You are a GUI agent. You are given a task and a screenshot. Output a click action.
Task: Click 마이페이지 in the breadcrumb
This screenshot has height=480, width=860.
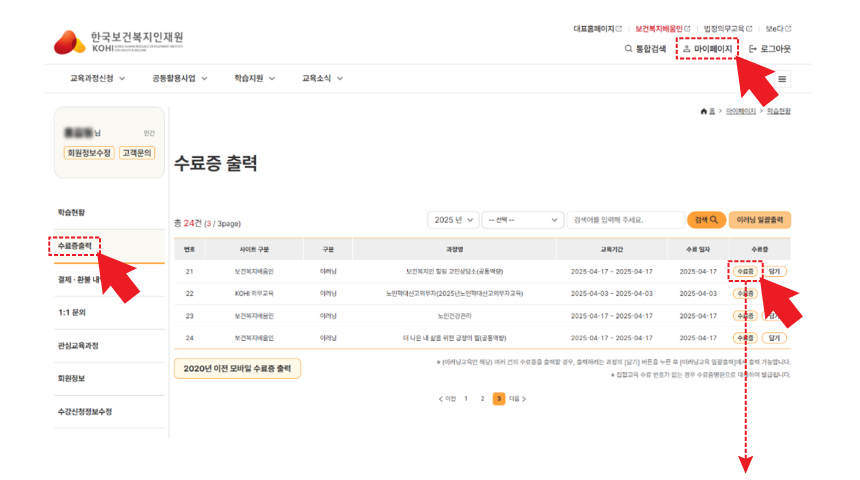tap(740, 111)
